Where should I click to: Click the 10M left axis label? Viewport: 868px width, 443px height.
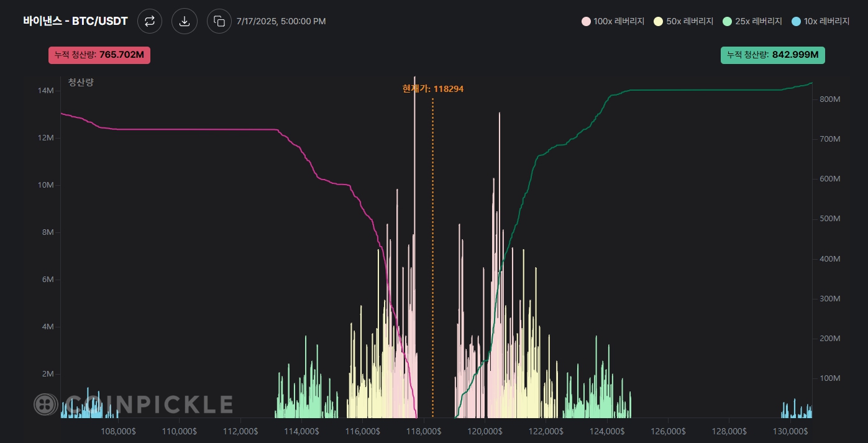[x=46, y=185]
